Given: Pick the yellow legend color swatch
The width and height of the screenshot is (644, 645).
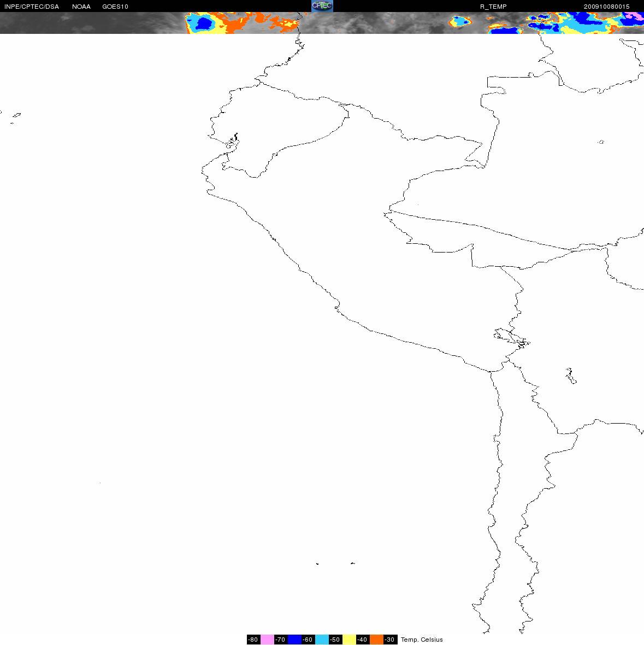Looking at the screenshot, I should coord(350,640).
